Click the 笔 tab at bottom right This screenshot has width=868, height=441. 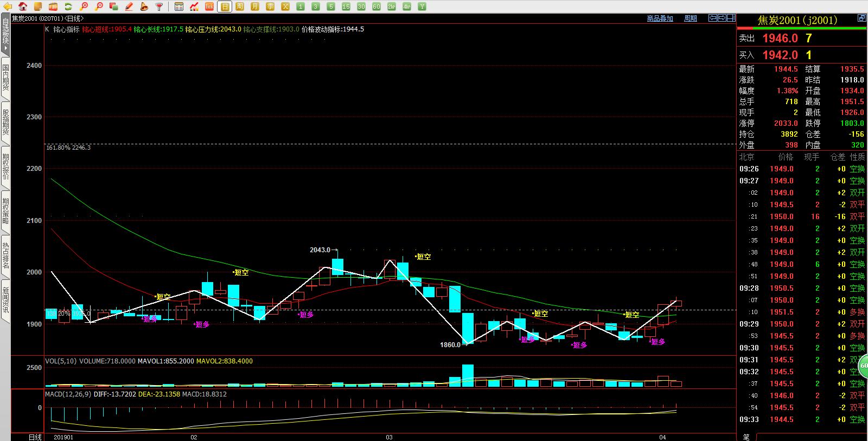click(x=746, y=437)
